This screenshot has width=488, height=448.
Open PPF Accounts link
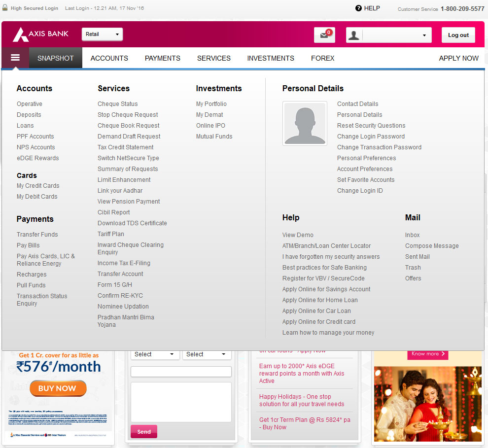pos(35,137)
